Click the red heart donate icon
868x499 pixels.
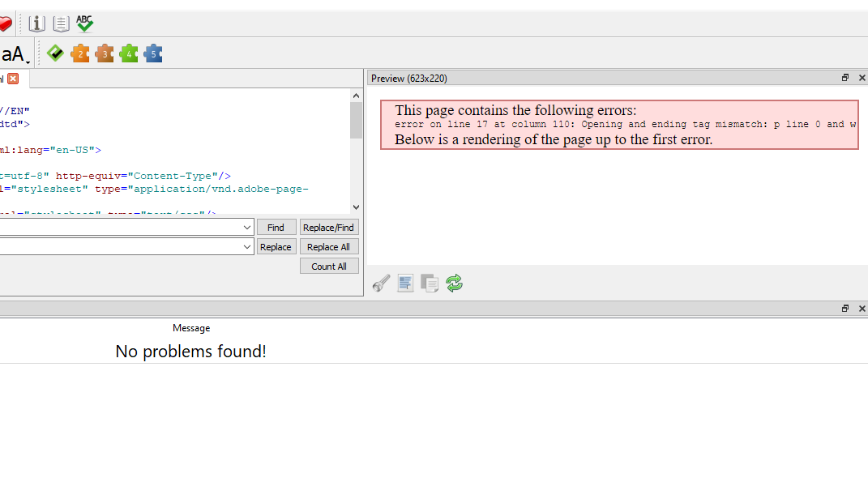pyautogui.click(x=4, y=23)
